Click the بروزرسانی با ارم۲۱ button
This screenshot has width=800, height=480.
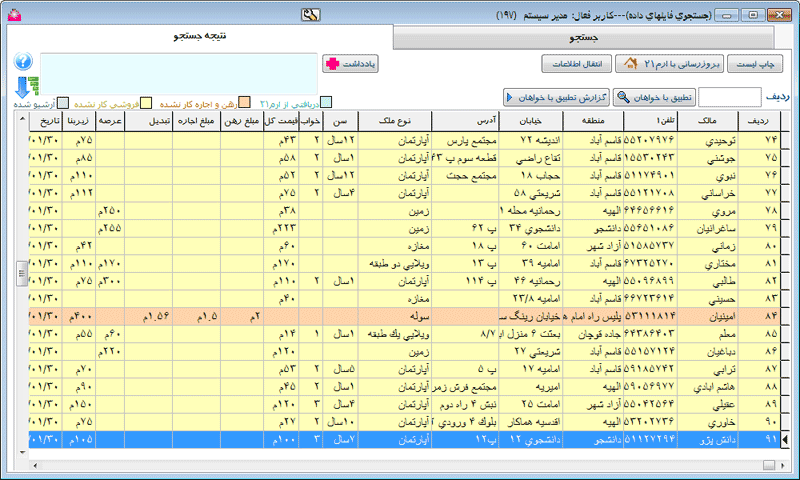(x=669, y=64)
